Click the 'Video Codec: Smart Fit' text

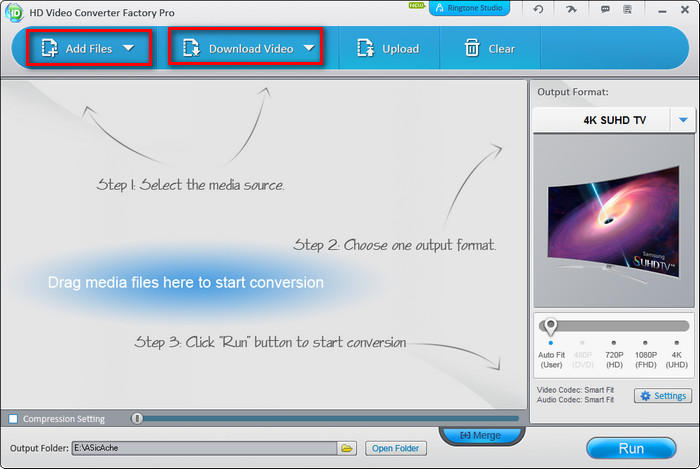[575, 390]
